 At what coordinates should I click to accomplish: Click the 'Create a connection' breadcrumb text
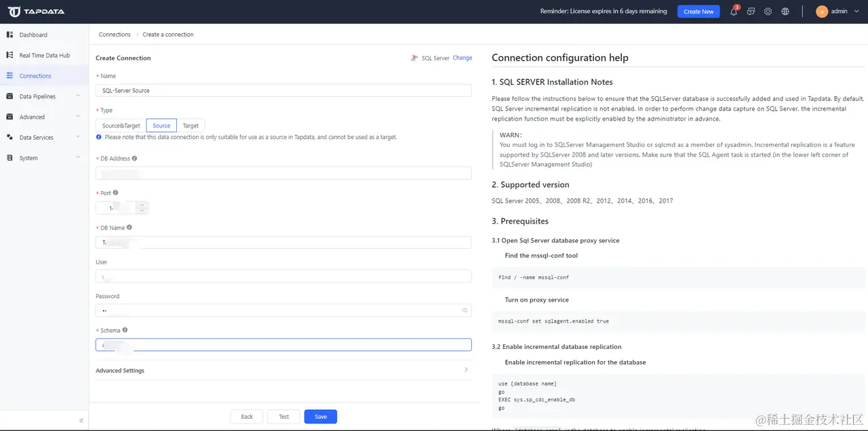point(168,35)
